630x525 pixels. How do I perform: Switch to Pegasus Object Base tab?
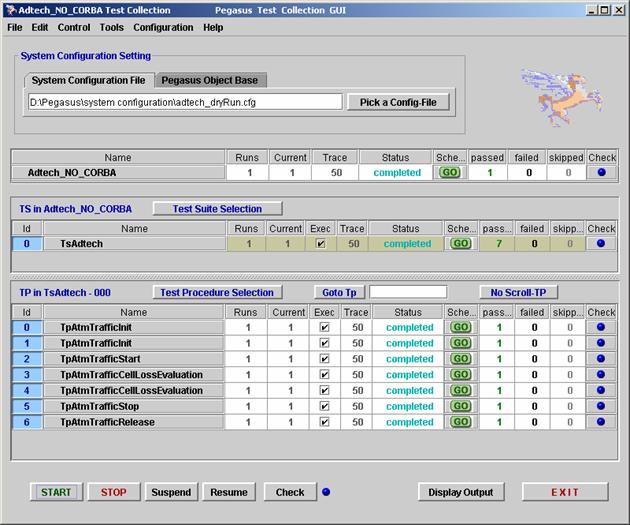pos(210,80)
